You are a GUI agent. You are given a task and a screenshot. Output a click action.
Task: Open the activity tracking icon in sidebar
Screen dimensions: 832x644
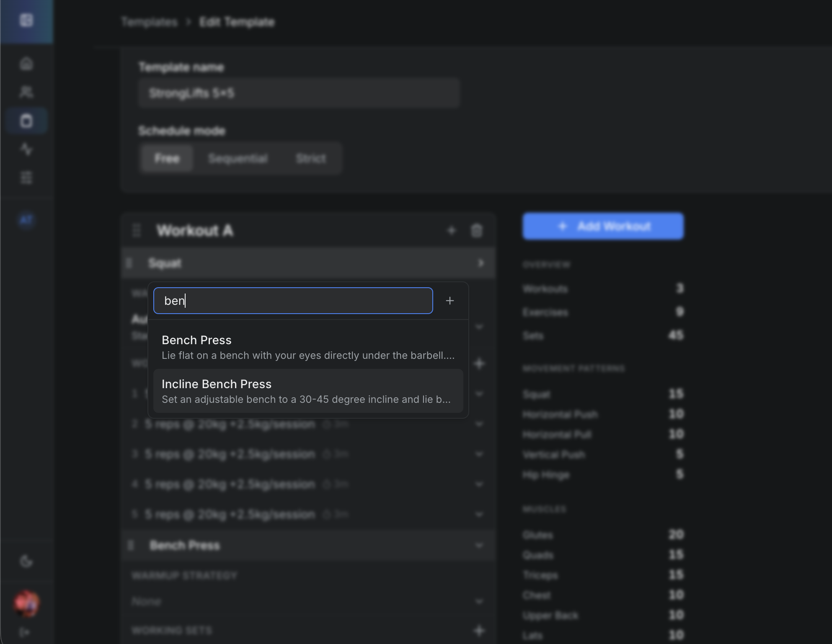click(x=26, y=149)
